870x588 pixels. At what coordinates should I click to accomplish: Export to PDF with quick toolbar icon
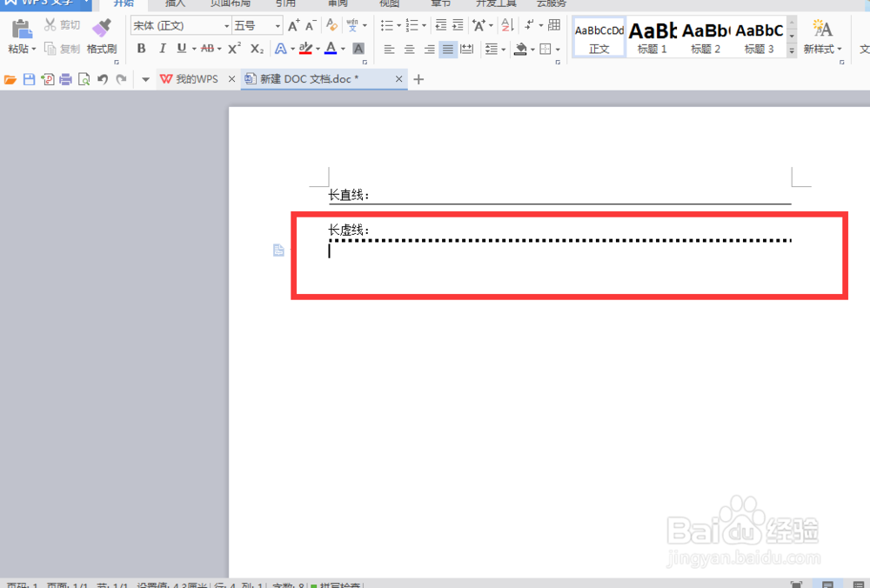point(48,79)
